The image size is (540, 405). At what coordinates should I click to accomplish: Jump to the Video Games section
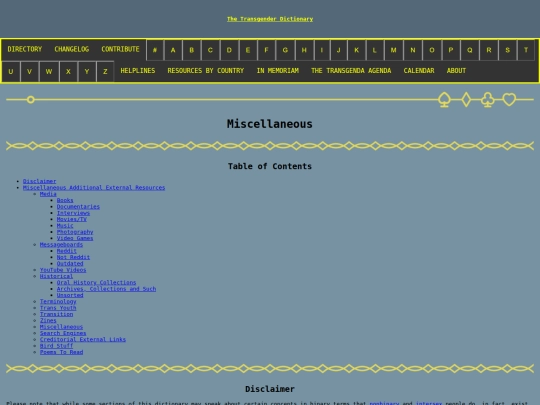coord(75,238)
